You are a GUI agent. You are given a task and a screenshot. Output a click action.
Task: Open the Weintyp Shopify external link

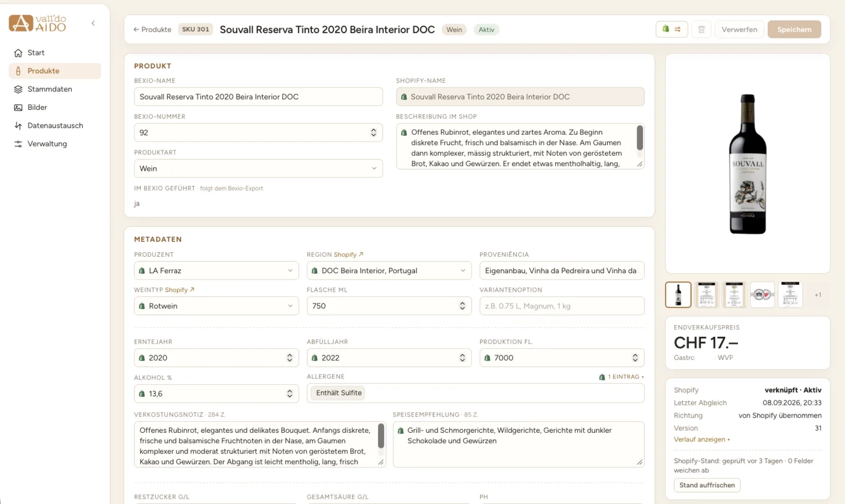[179, 290]
